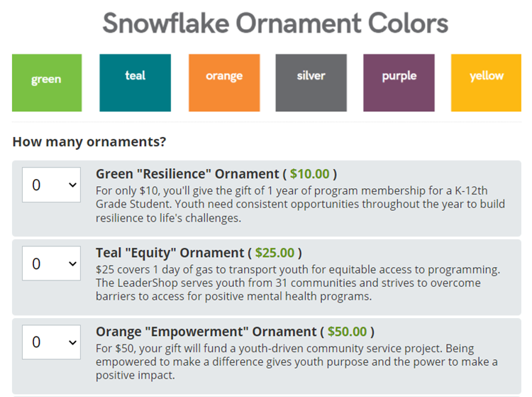The height and width of the screenshot is (397, 532).
Task: Click the $25.00 price label
Action: click(x=275, y=253)
